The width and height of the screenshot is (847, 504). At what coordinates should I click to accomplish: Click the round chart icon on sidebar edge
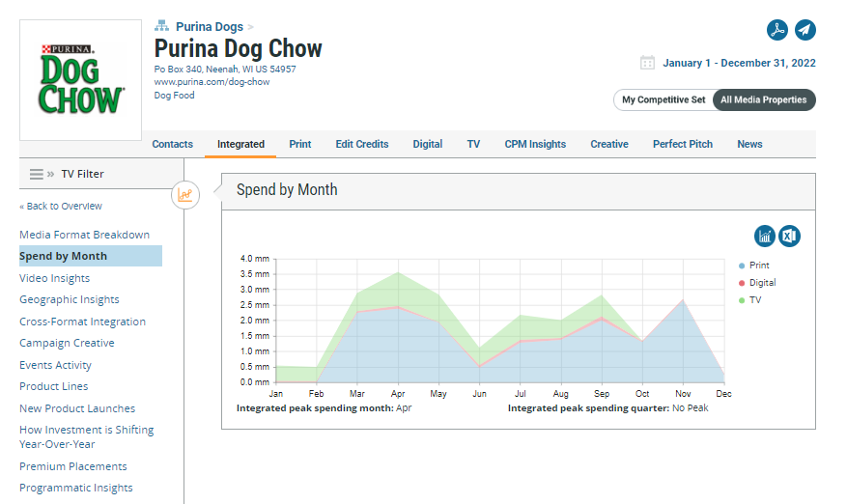(x=185, y=195)
